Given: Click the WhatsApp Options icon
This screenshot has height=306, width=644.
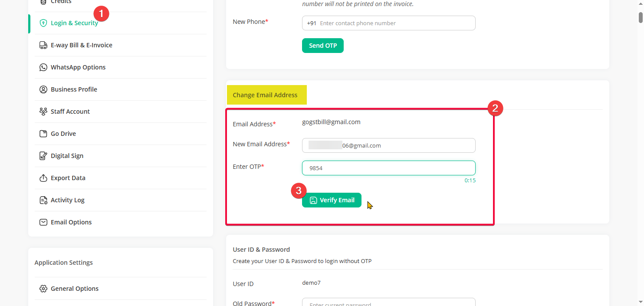Looking at the screenshot, I should (43, 67).
